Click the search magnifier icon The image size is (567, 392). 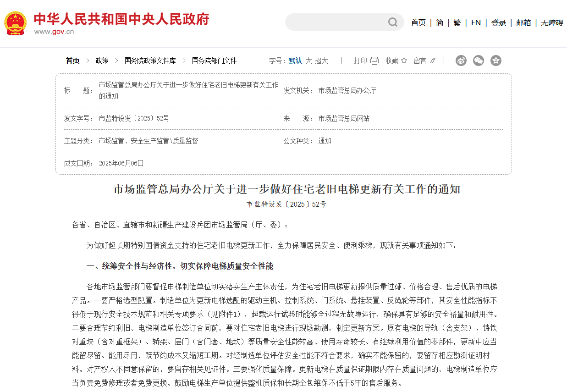coord(393,22)
